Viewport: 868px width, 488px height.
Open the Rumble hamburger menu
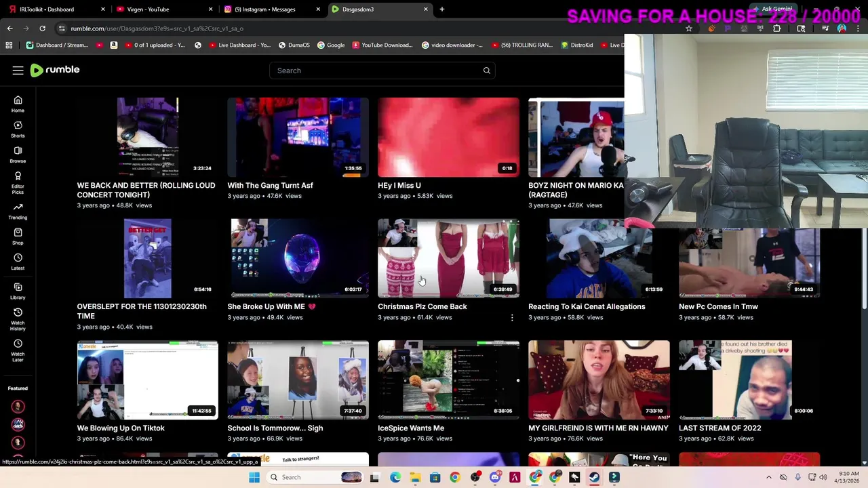pyautogui.click(x=18, y=70)
